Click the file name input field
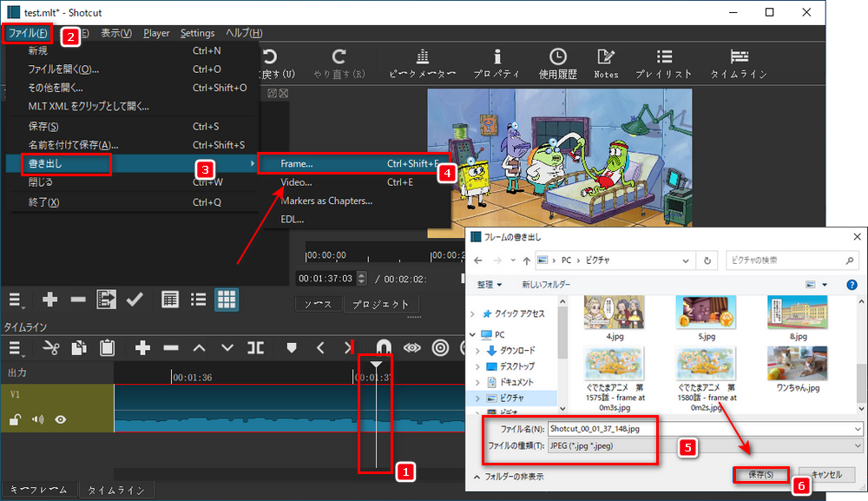 (x=705, y=428)
